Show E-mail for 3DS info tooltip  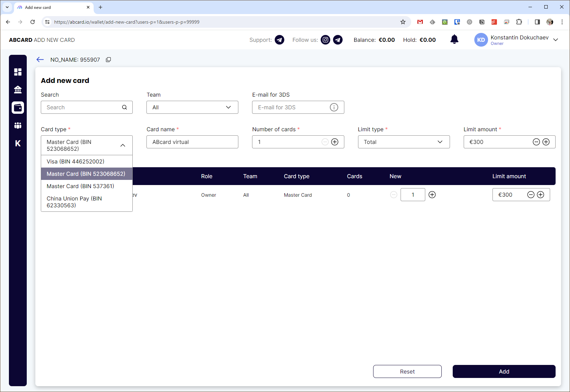334,107
